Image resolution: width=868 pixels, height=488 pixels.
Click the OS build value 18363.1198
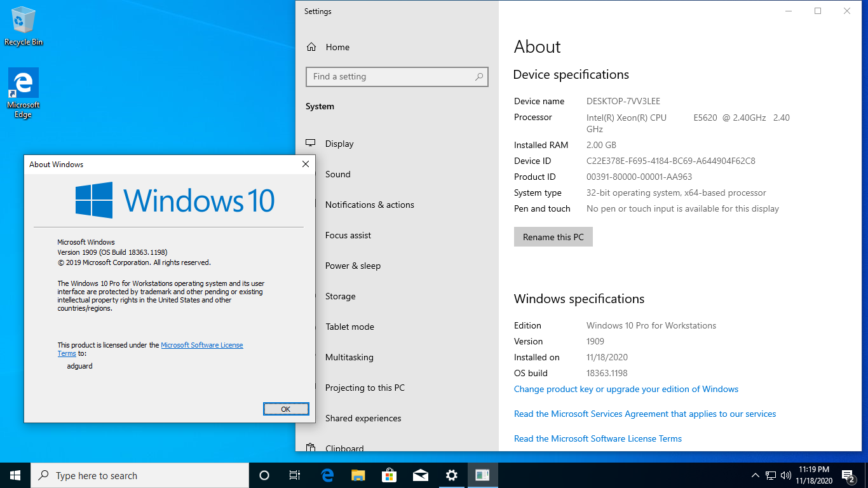[x=607, y=373]
